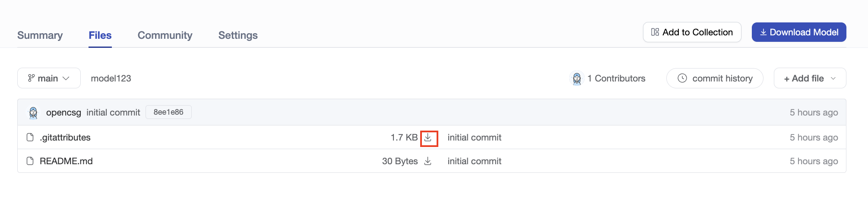Open the Add file dropdown
This screenshot has height=200, width=868.
coord(810,78)
